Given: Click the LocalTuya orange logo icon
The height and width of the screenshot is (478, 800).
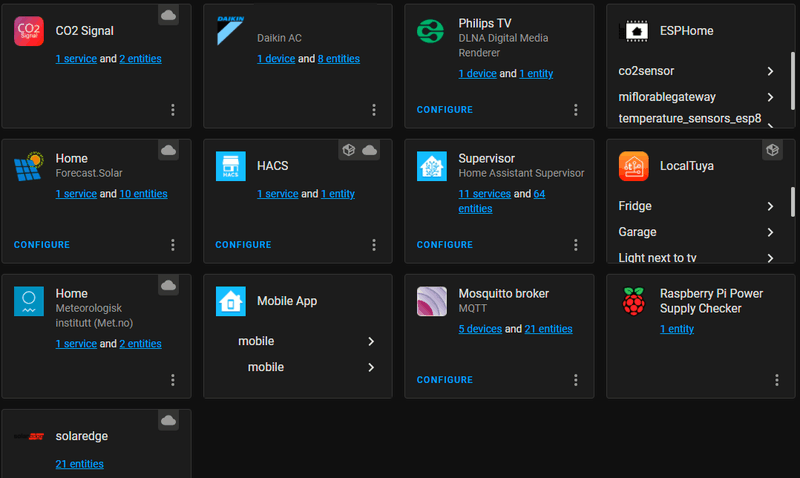Looking at the screenshot, I should pyautogui.click(x=633, y=166).
